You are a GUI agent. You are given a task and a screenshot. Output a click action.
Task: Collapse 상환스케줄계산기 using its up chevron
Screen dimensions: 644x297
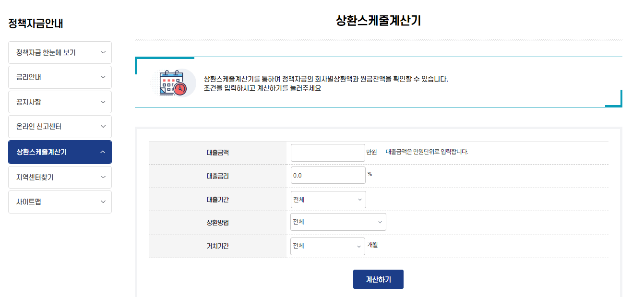tap(103, 152)
